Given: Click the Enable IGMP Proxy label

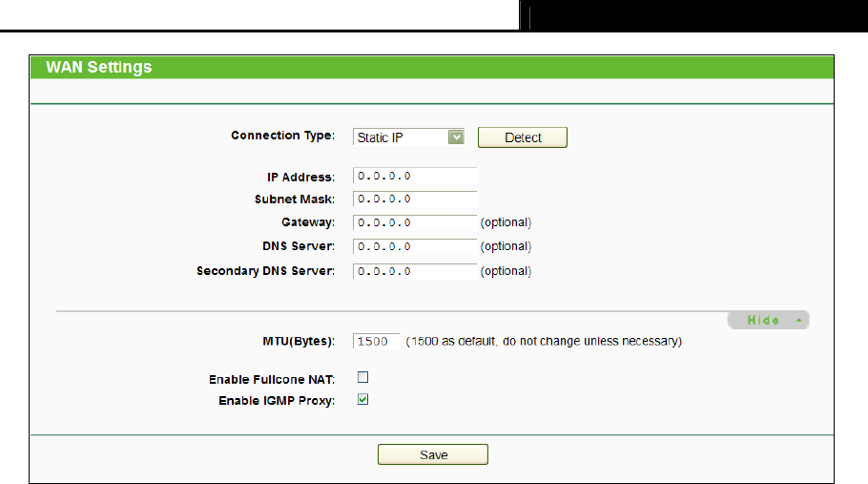Looking at the screenshot, I should [277, 401].
